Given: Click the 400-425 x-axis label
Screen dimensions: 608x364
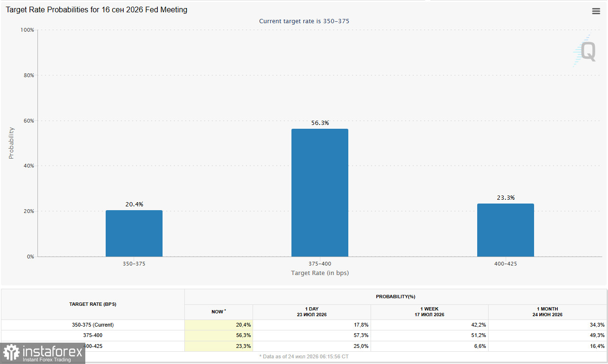Looking at the screenshot, I should [506, 264].
